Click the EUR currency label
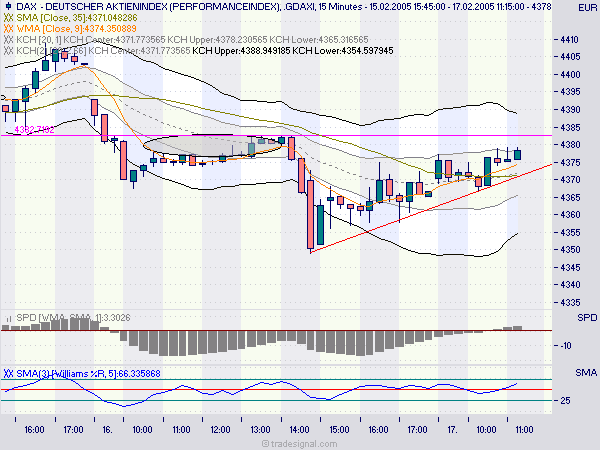This screenshot has width=600, height=450. click(587, 7)
